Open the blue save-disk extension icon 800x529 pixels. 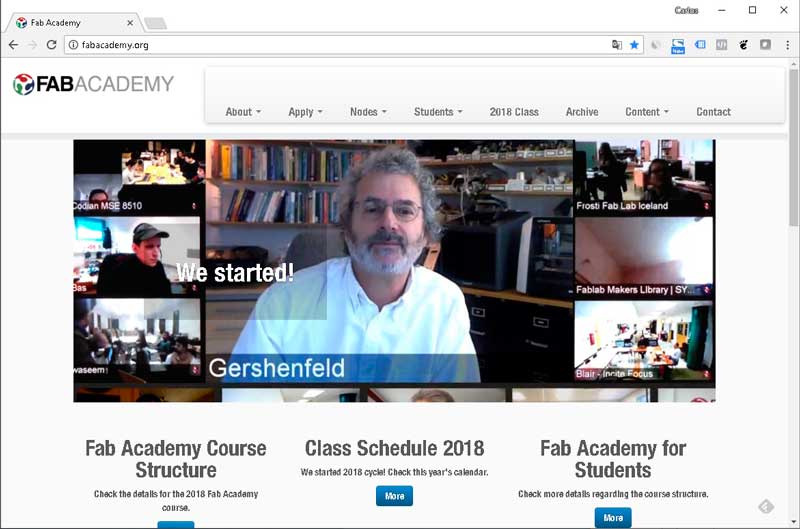point(678,46)
